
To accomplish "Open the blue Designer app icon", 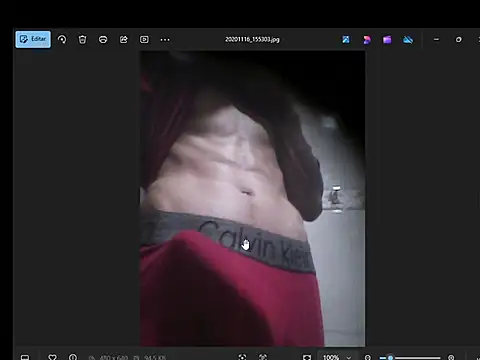I will pos(346,40).
